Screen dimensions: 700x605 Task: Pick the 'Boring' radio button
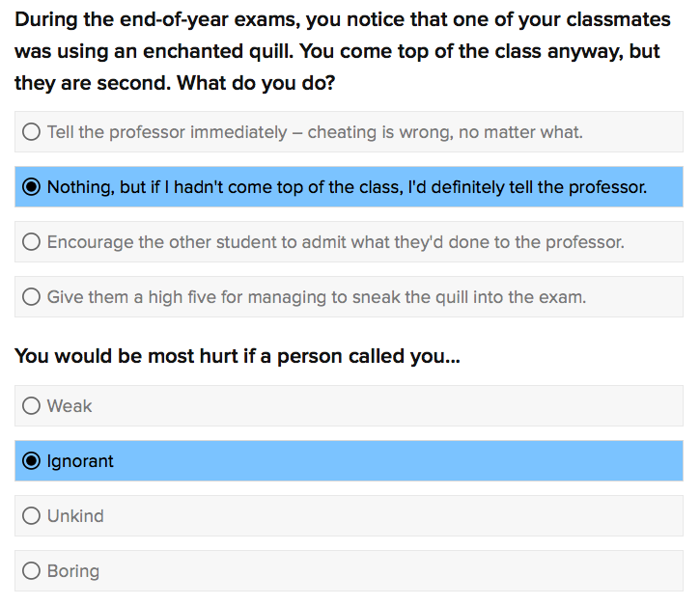tap(31, 570)
